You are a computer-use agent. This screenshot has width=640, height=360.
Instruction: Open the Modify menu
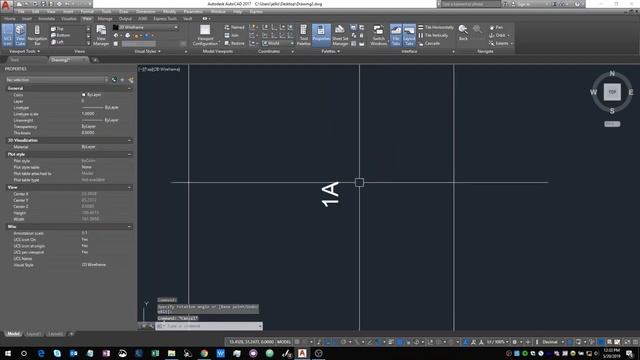tap(169, 12)
